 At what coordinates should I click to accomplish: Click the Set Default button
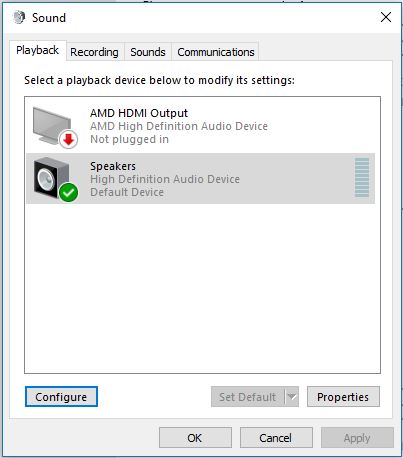(x=248, y=397)
